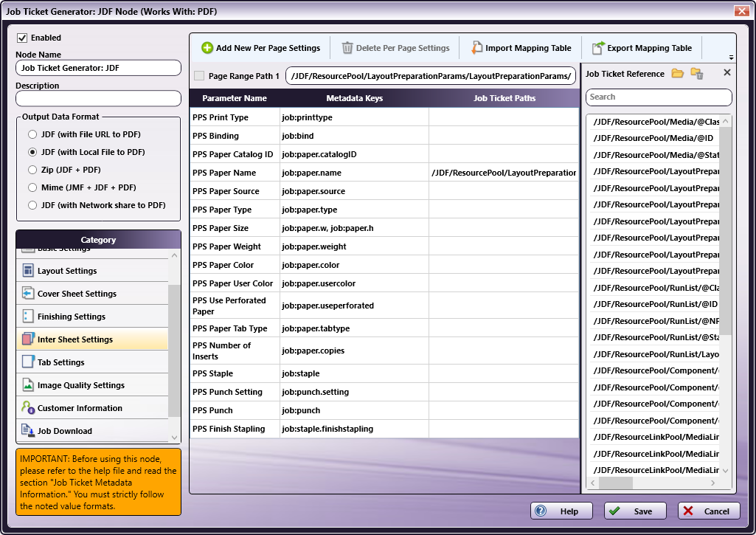This screenshot has width=756, height=535.
Task: Click the Job Ticket Paths column header
Action: pos(504,98)
